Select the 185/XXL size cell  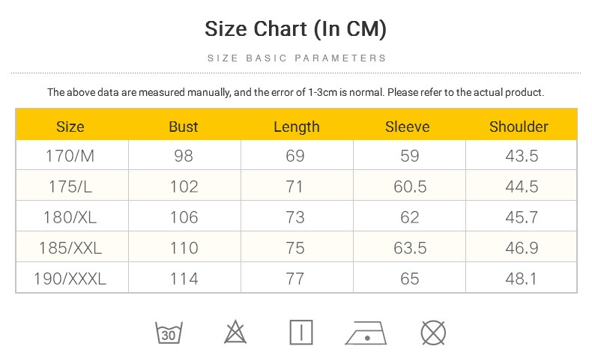pos(70,248)
